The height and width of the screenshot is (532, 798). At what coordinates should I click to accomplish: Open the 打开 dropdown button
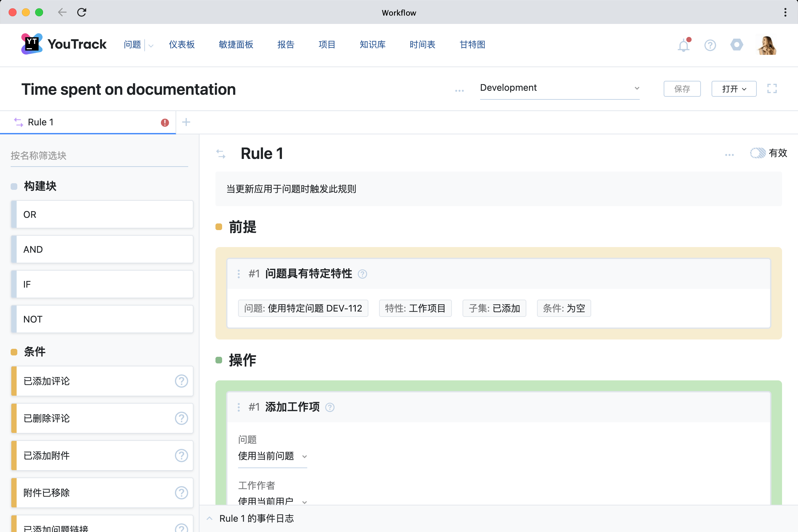click(733, 88)
